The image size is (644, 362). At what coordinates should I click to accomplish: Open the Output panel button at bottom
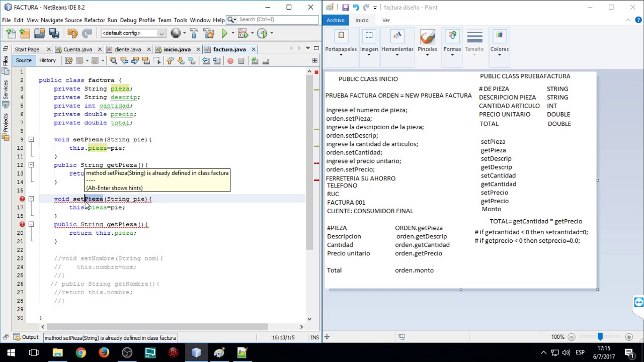point(26,337)
